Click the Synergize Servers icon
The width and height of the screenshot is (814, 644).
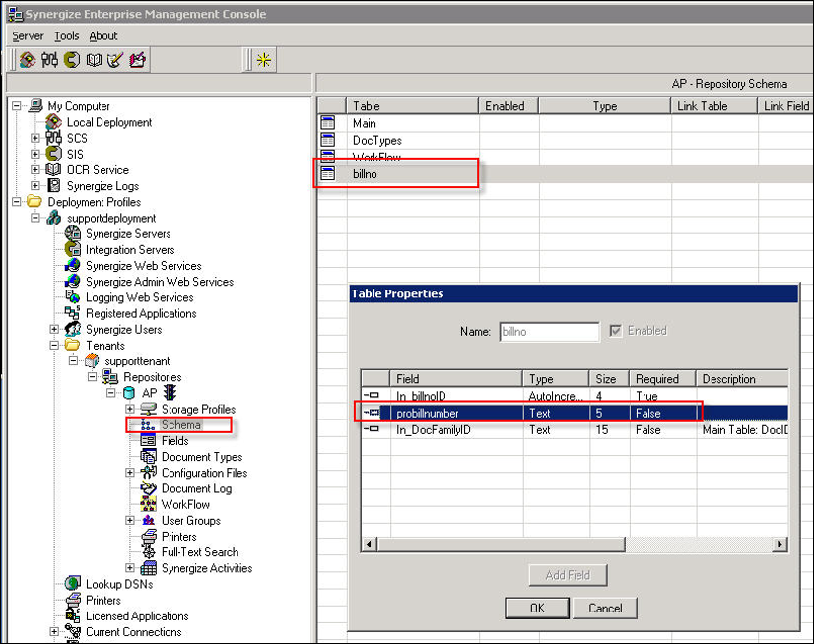coord(73,233)
